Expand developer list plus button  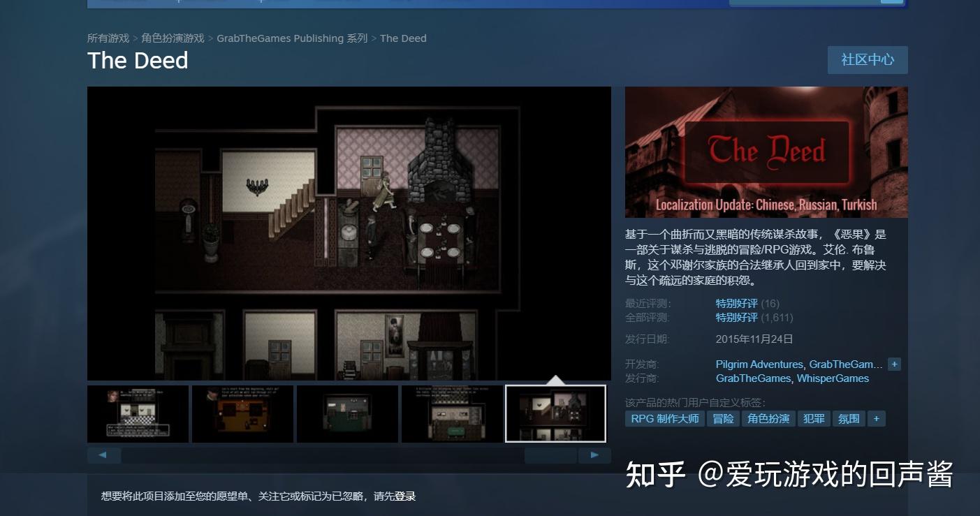point(894,364)
